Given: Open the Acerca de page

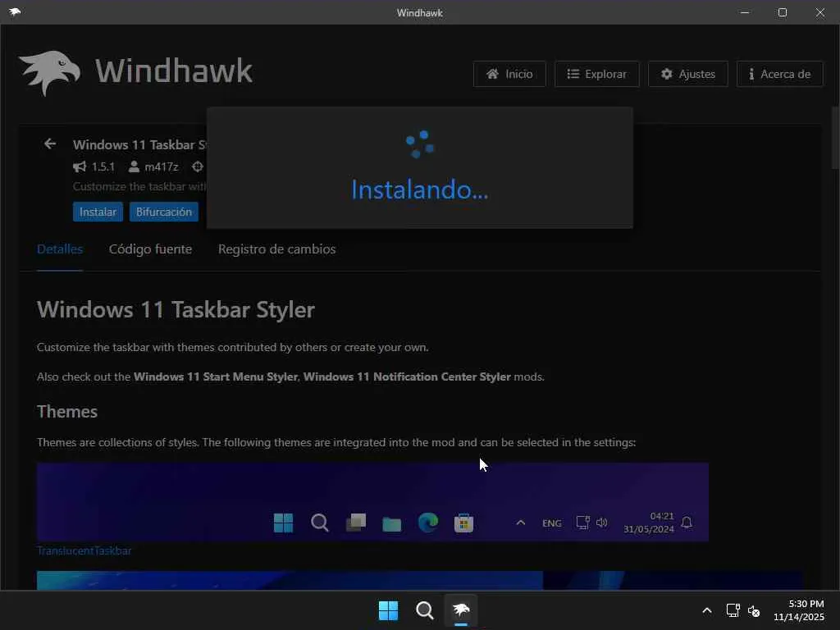Looking at the screenshot, I should coord(779,74).
